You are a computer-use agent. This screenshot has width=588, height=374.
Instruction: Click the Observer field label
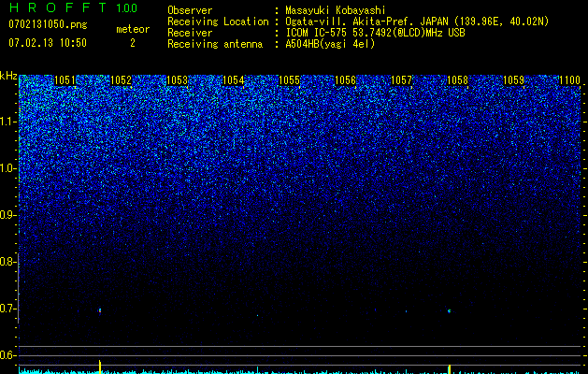point(190,10)
